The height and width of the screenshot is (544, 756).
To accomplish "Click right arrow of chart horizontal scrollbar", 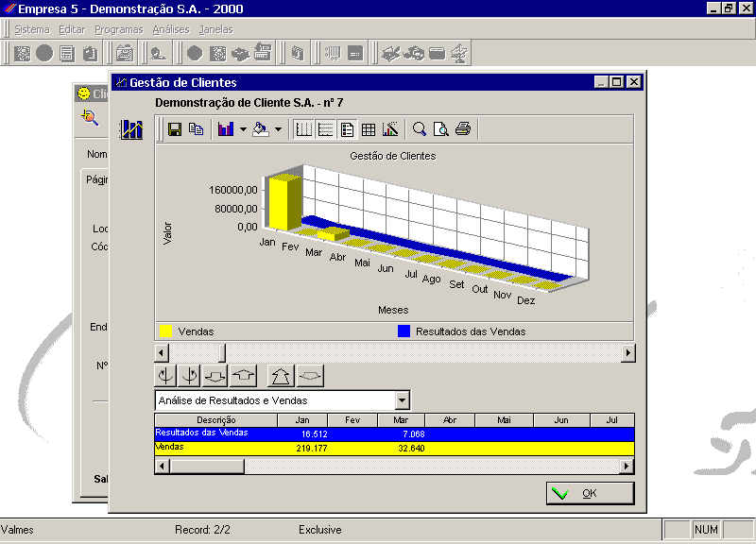I will (x=627, y=353).
